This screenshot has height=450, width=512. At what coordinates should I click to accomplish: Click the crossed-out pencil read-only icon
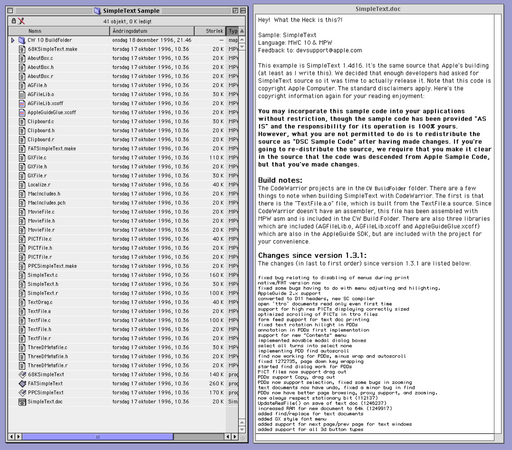21,21
